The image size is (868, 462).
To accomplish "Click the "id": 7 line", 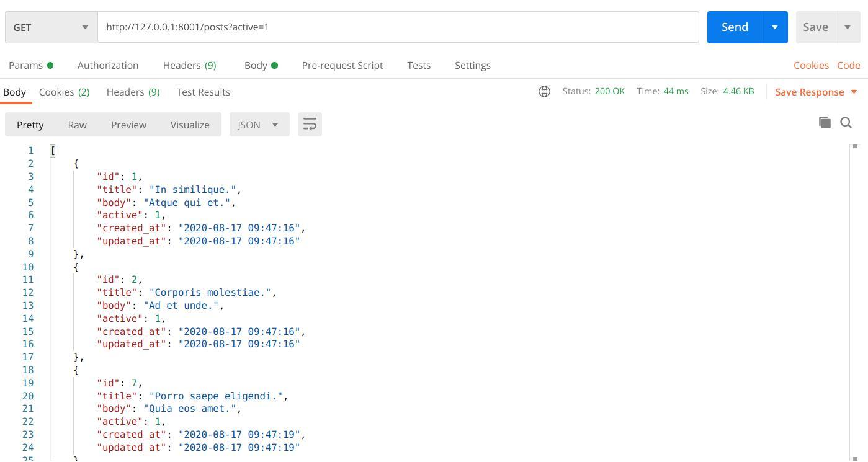I will tap(120, 383).
